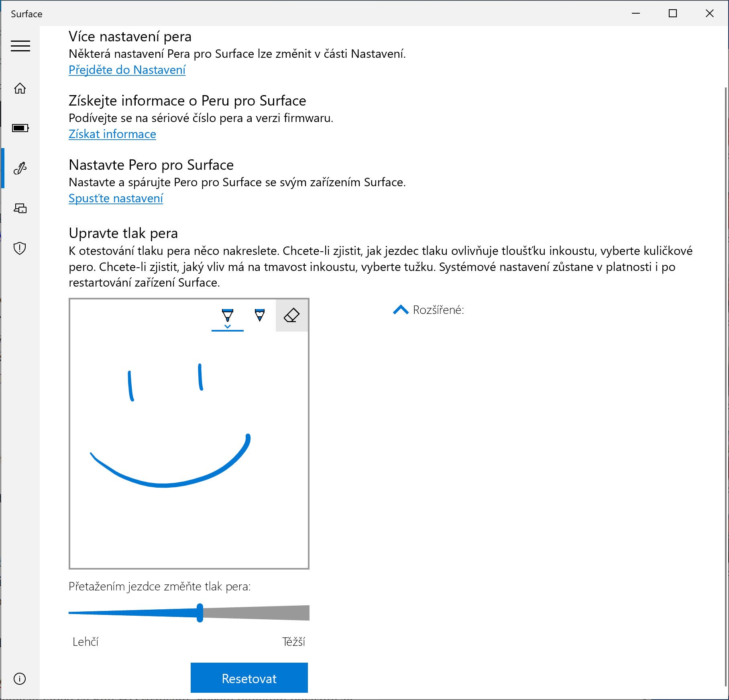Collapse the Rozšířené advanced section

(x=401, y=310)
